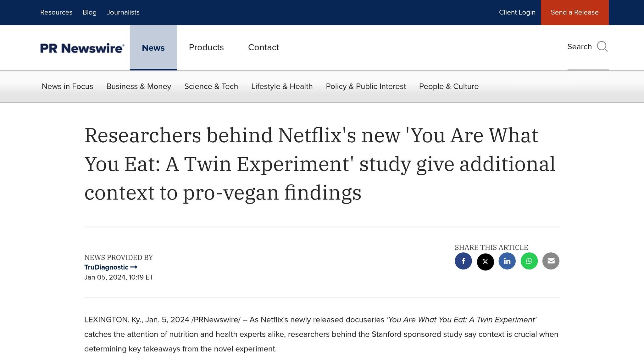Open the Products menu

pyautogui.click(x=206, y=47)
